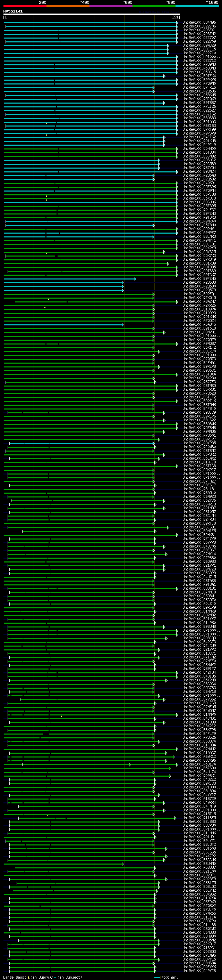Select the UniRef100_A5B3N3 label

(x=199, y=68)
